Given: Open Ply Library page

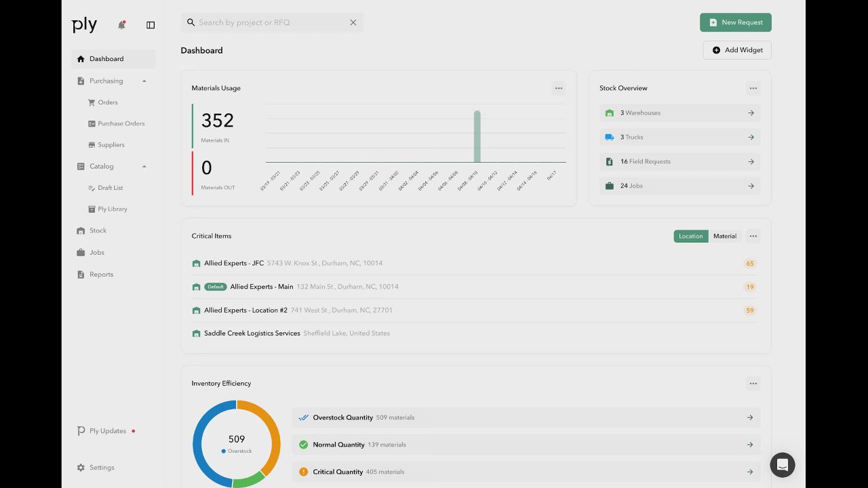Looking at the screenshot, I should tap(112, 209).
